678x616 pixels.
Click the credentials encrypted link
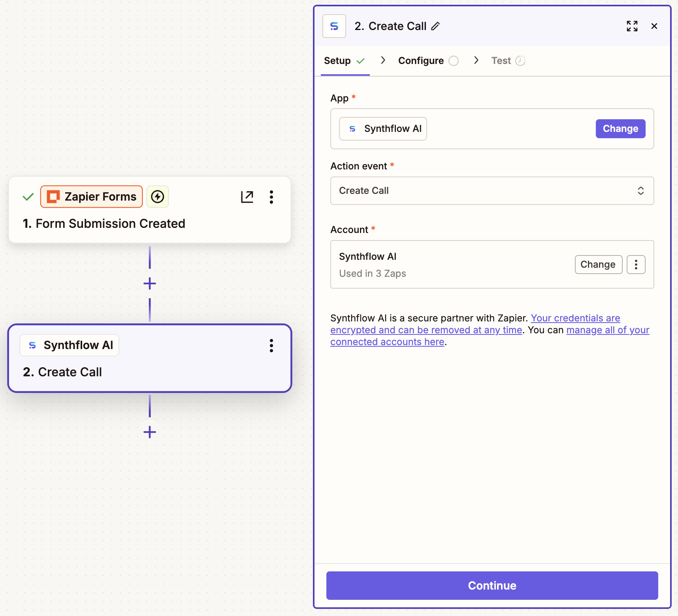575,318
